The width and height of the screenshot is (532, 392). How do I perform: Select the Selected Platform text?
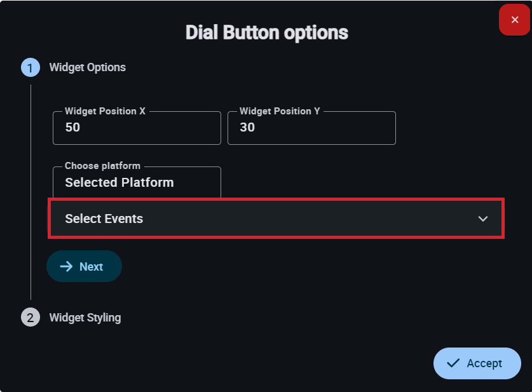click(x=119, y=182)
